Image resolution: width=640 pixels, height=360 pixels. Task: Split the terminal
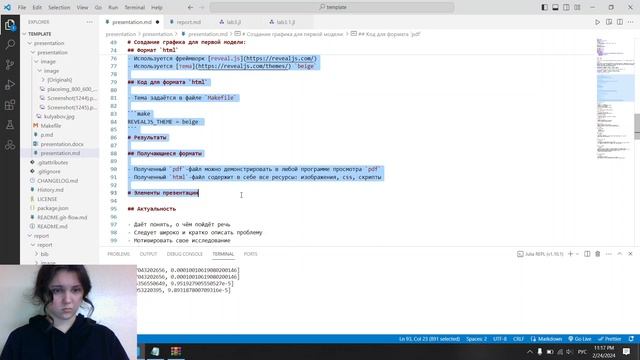pyautogui.click(x=587, y=254)
